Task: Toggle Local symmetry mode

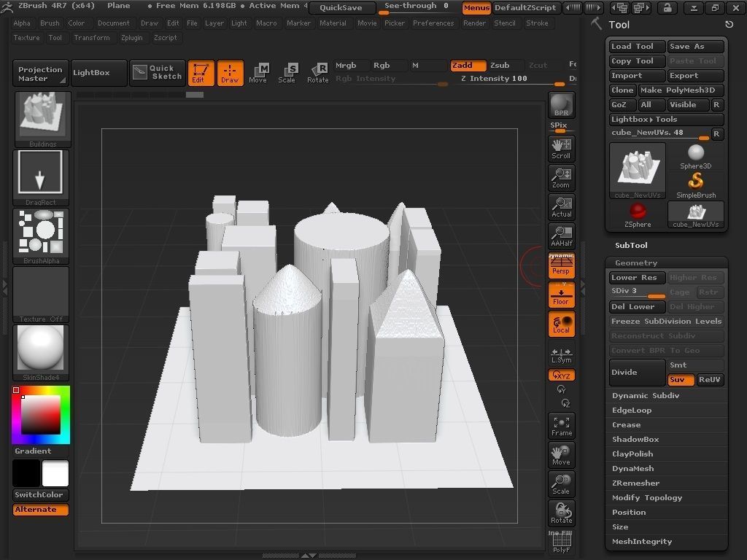Action: click(561, 324)
